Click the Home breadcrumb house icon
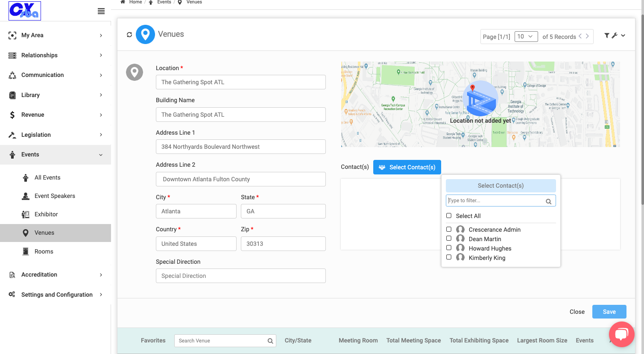 [x=123, y=2]
